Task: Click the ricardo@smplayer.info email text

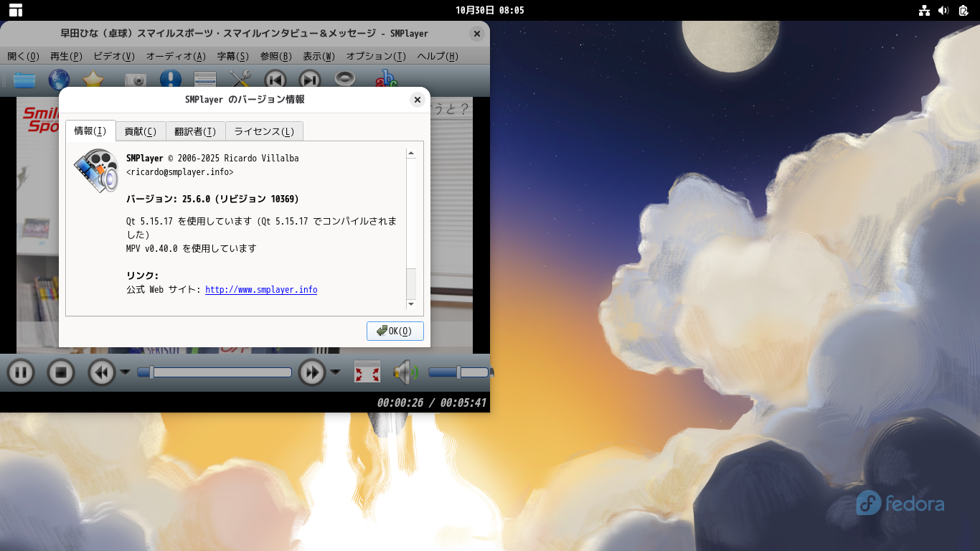Action: pos(180,172)
